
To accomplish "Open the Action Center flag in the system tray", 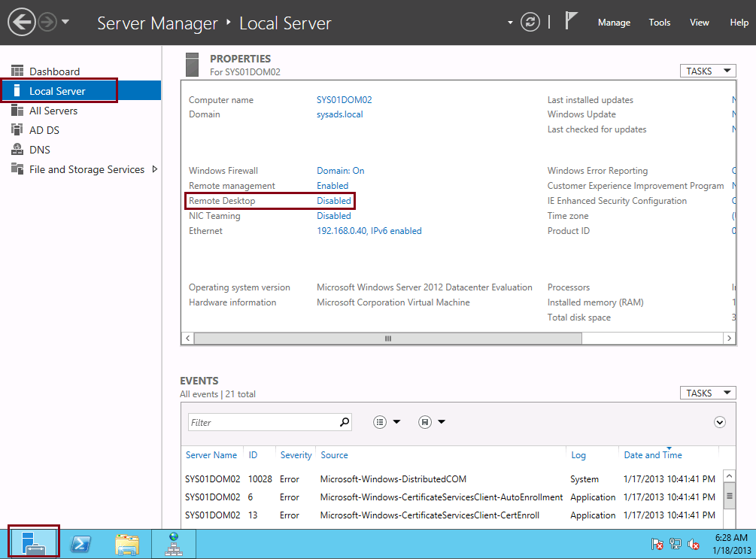I will [x=657, y=545].
